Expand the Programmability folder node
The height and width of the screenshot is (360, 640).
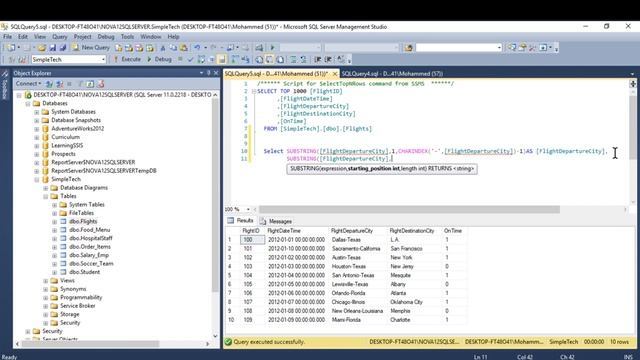click(x=46, y=298)
